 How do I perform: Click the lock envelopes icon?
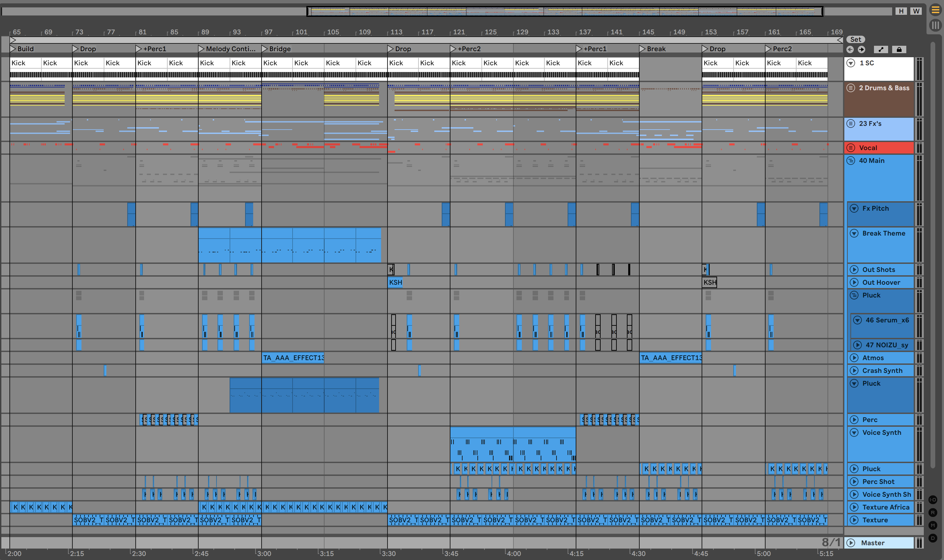tap(899, 49)
